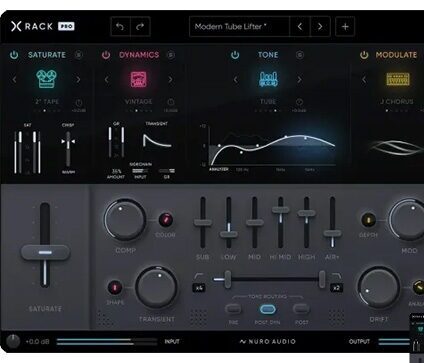Click the trim icon beside Tube
Viewport: 424px width, 363px height.
click(x=299, y=102)
